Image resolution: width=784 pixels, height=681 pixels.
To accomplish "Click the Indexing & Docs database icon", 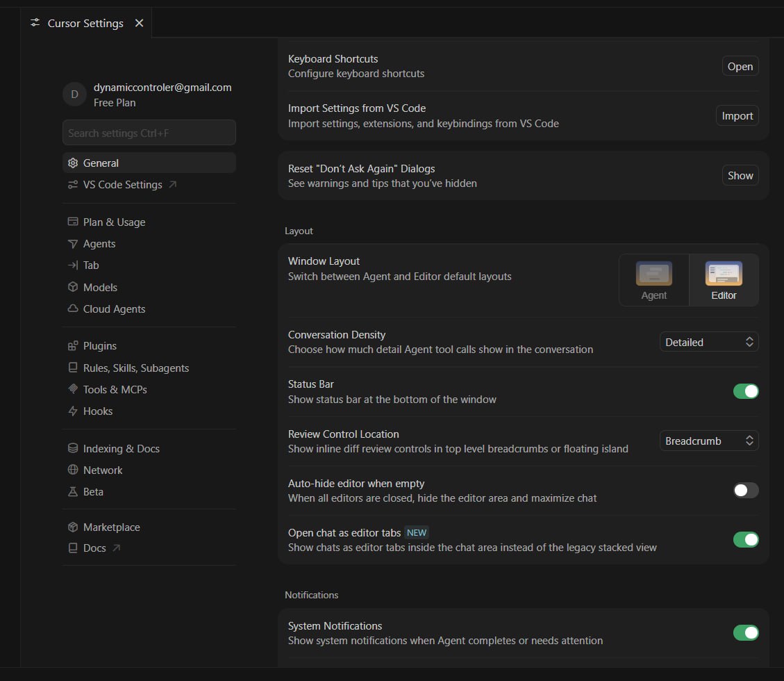I will coord(73,448).
